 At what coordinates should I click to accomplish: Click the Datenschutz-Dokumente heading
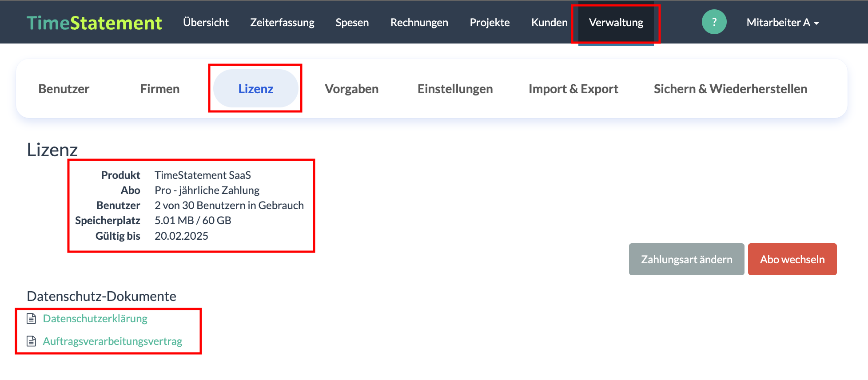coord(102,296)
